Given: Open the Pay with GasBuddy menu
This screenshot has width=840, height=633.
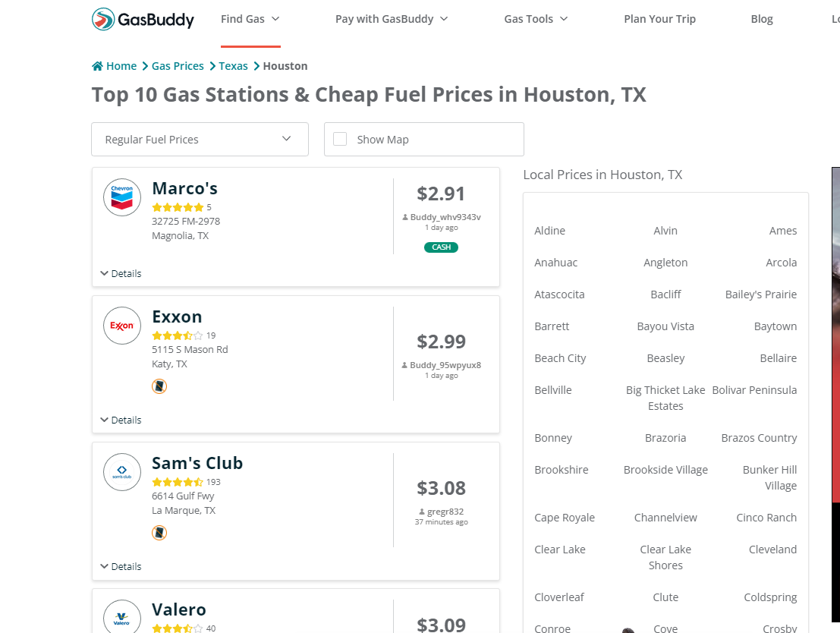Looking at the screenshot, I should [x=392, y=19].
